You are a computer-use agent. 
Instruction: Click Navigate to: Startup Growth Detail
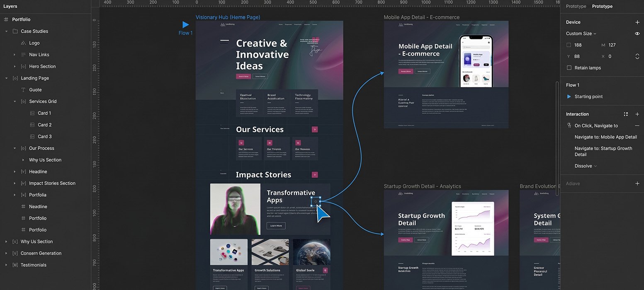pos(603,151)
